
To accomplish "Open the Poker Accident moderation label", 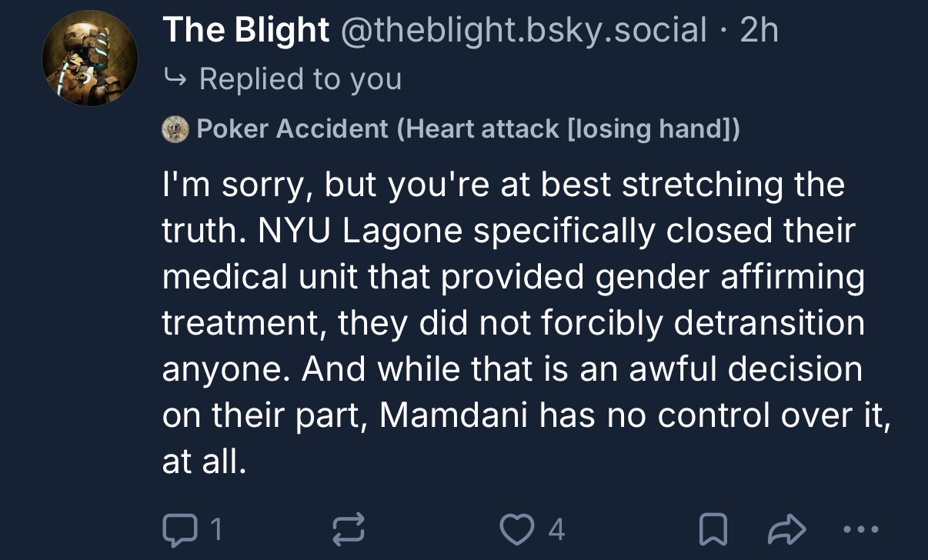I will point(468,128).
